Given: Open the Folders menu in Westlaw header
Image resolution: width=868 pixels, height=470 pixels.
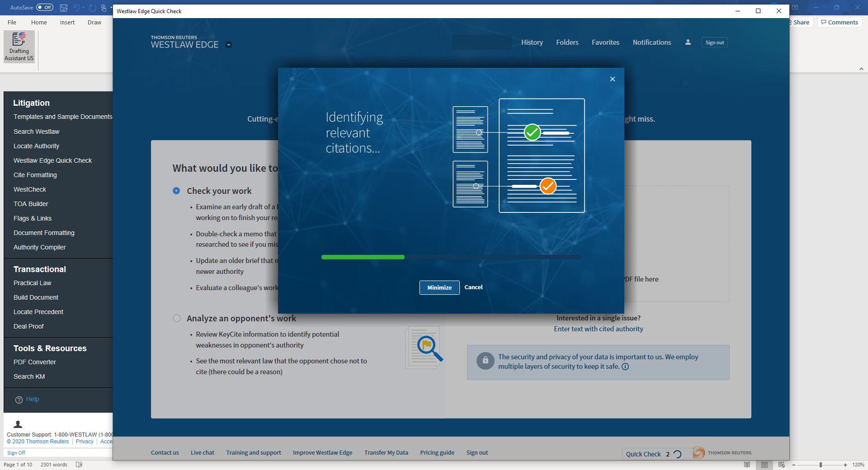Looking at the screenshot, I should [x=567, y=42].
